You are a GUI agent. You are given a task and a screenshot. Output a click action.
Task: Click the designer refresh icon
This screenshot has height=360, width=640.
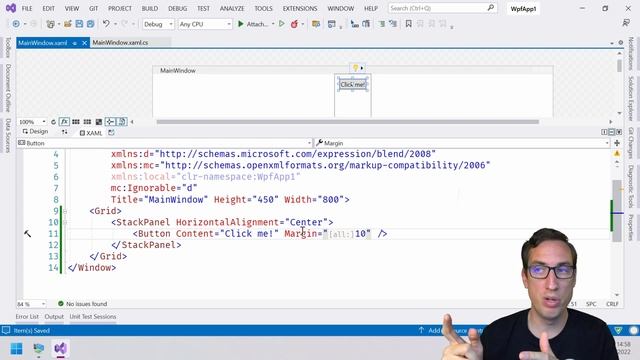53,122
